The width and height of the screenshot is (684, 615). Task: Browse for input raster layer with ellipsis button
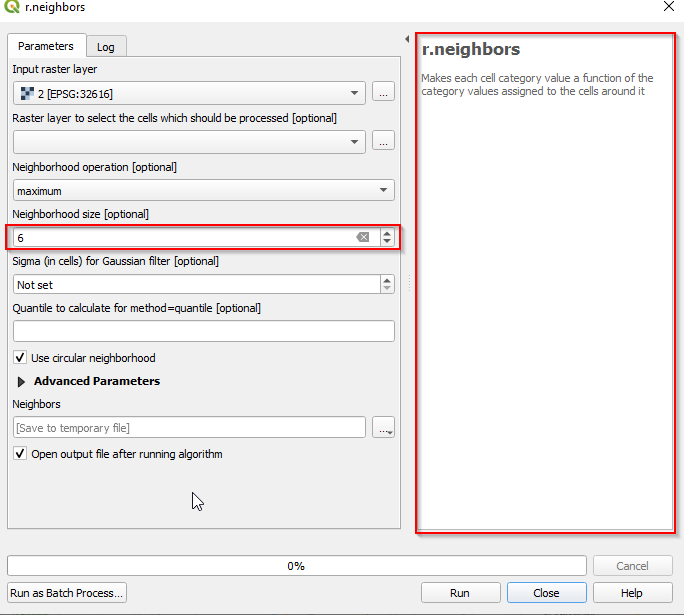(x=383, y=92)
